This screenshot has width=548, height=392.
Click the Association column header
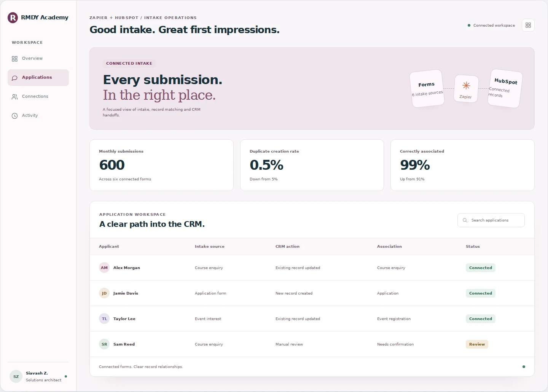[389, 247]
